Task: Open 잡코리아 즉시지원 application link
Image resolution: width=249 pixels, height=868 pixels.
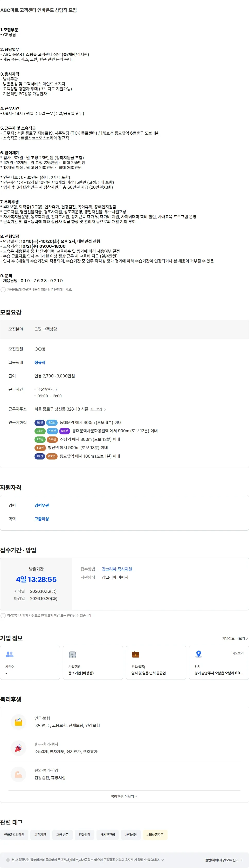Action: pyautogui.click(x=117, y=569)
